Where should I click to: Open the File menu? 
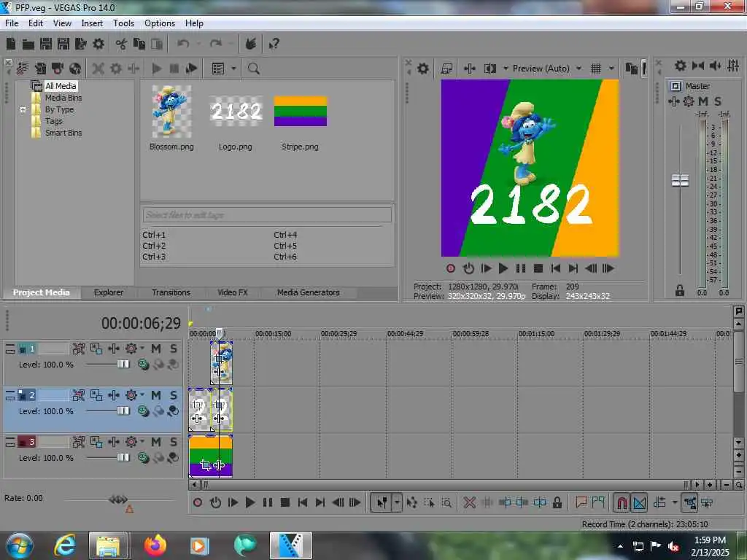(x=12, y=23)
